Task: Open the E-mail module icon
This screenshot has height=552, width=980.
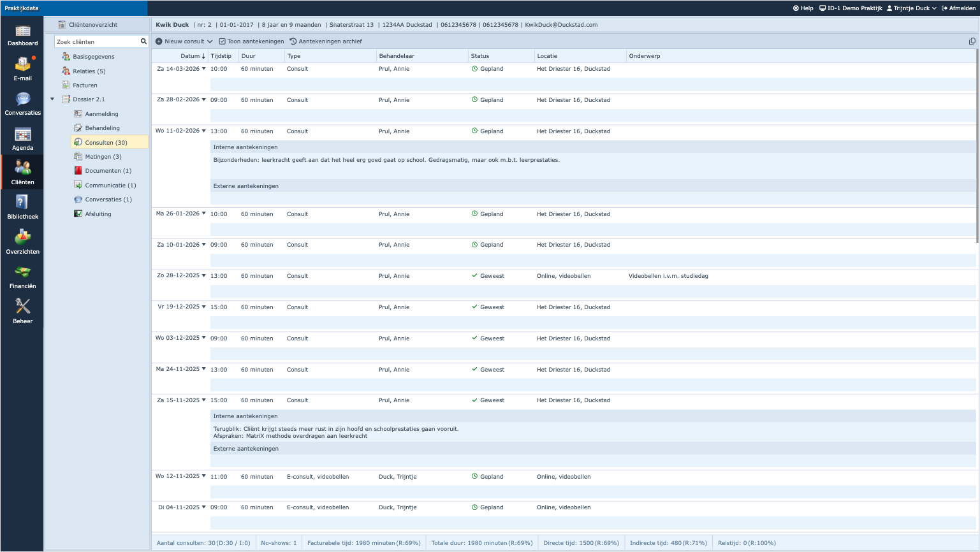Action: click(22, 64)
